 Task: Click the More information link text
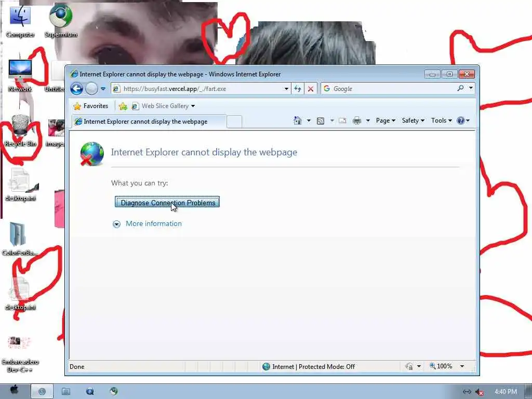(x=154, y=223)
